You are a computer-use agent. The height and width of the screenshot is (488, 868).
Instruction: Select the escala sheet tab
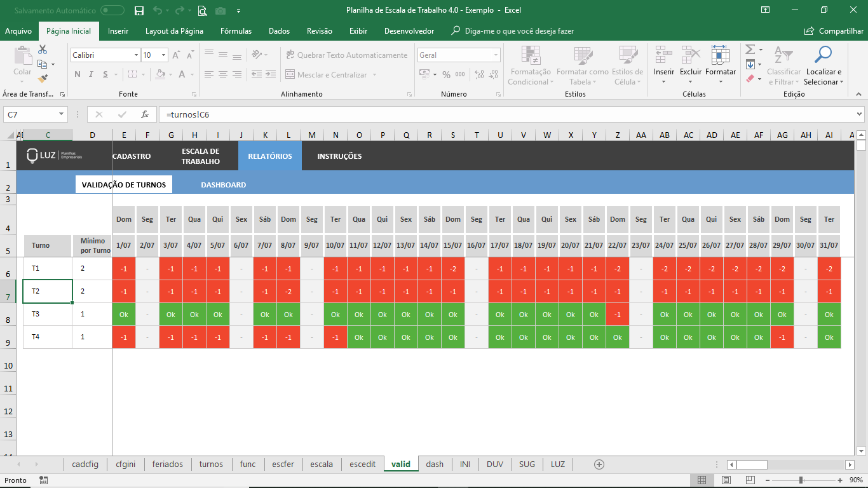322,464
